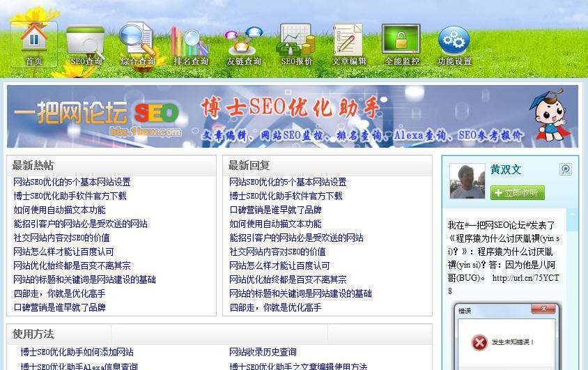This screenshot has width=588, height=370.
Task: Open 网站优化始终都是百变不离其宗 in 最新回复
Action: [x=288, y=279]
